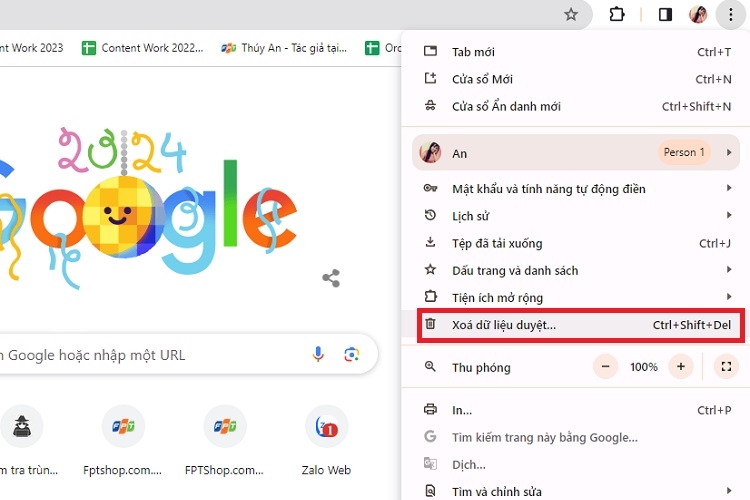This screenshot has width=750, height=500.
Task: Open the An Person 1 profile submenu
Action: click(576, 153)
